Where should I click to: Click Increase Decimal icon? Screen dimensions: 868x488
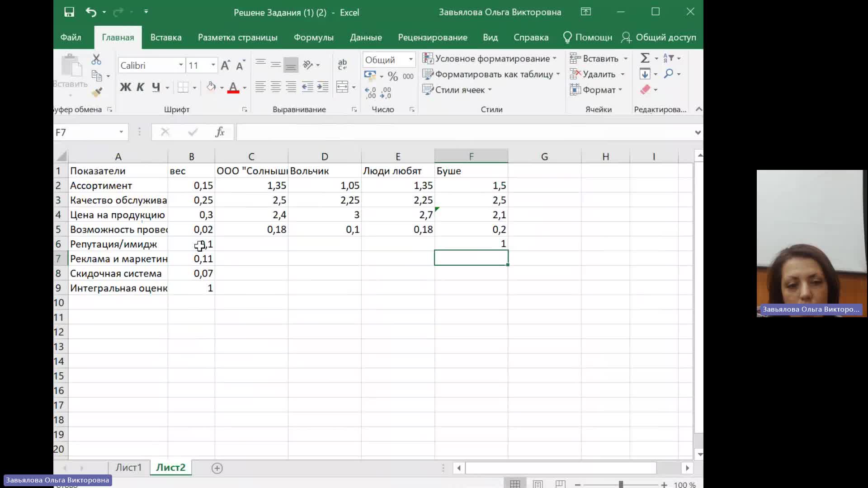click(370, 93)
